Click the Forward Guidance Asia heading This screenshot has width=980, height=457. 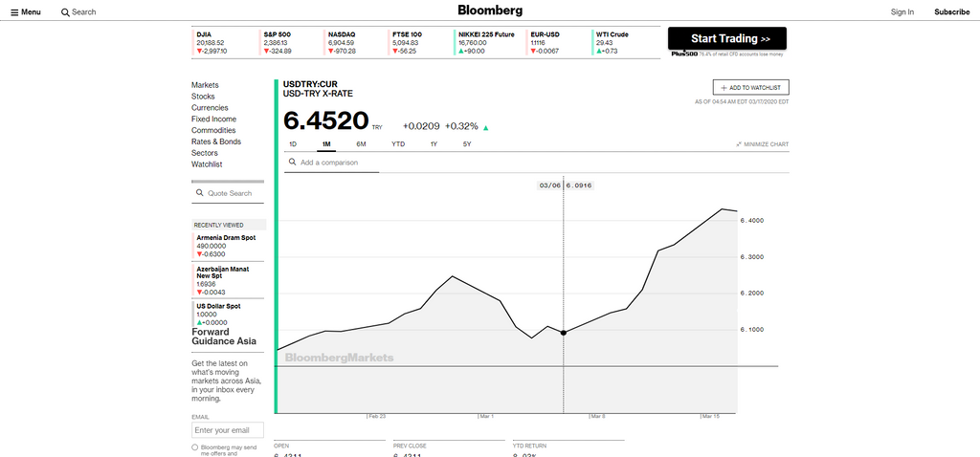coord(224,337)
